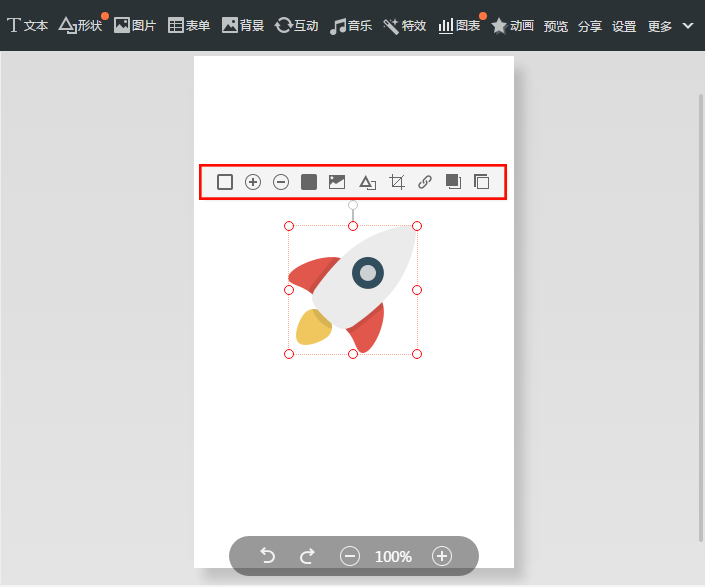Click 分享 to share
Screen dimensions: 705x587
pos(590,26)
